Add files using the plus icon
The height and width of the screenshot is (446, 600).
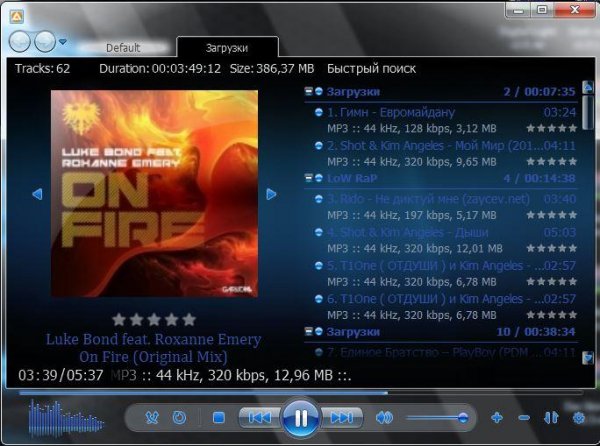(497, 418)
